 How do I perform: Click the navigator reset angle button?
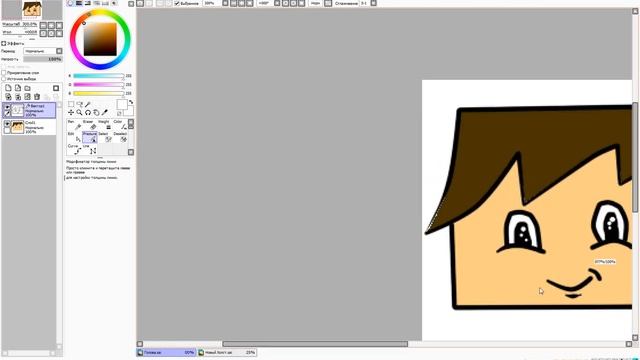pyautogui.click(x=59, y=33)
